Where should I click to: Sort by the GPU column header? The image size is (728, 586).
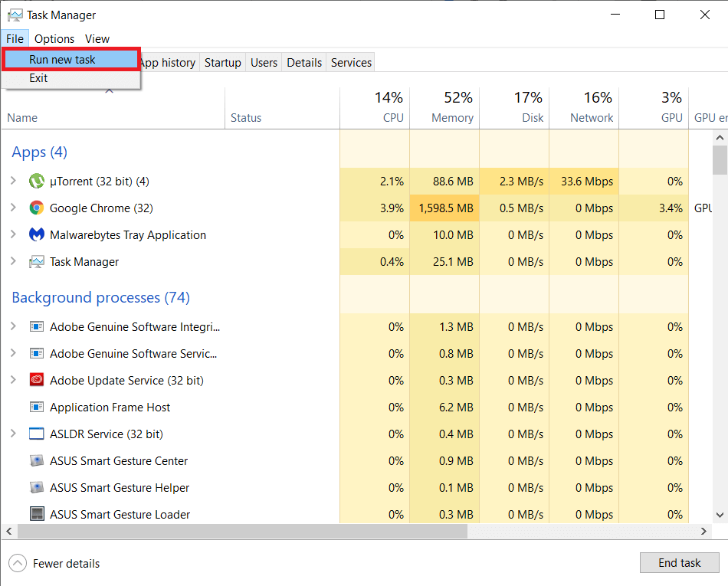coord(653,108)
